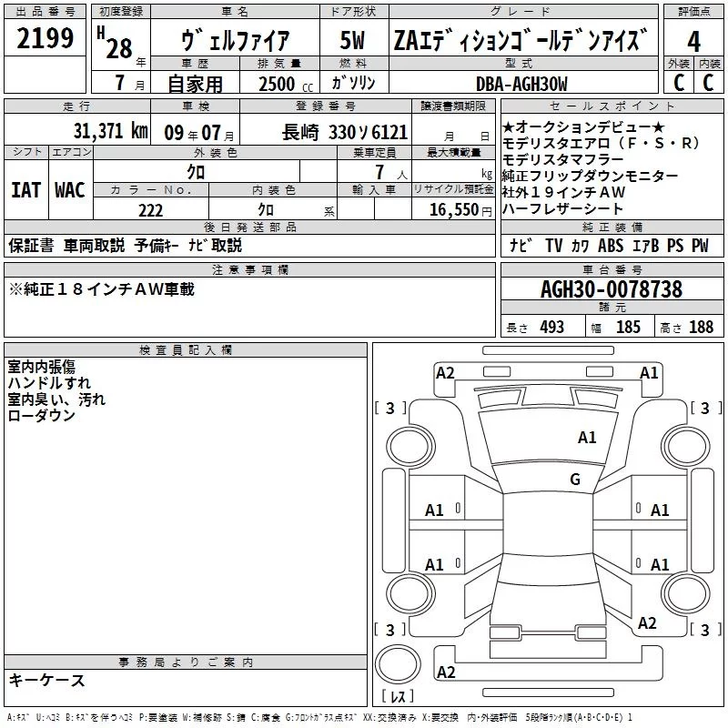Select the note ※純正18インチAW車載
The height and width of the screenshot is (728, 728).
tap(102, 289)
